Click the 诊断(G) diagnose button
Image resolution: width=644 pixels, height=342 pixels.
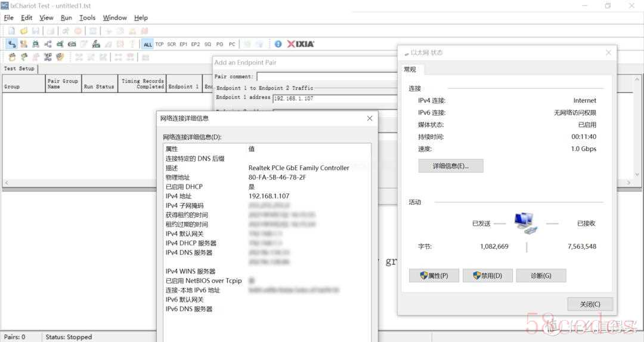(540, 276)
